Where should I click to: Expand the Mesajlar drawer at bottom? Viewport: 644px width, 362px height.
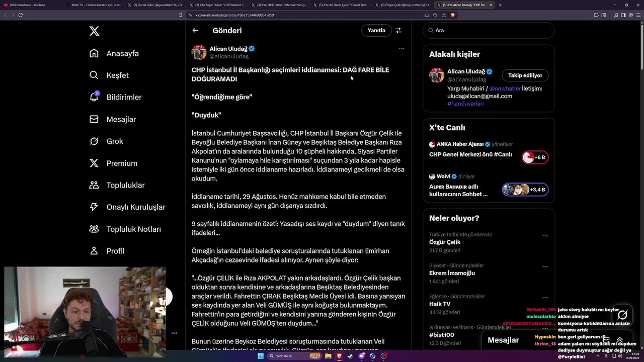pos(620,340)
